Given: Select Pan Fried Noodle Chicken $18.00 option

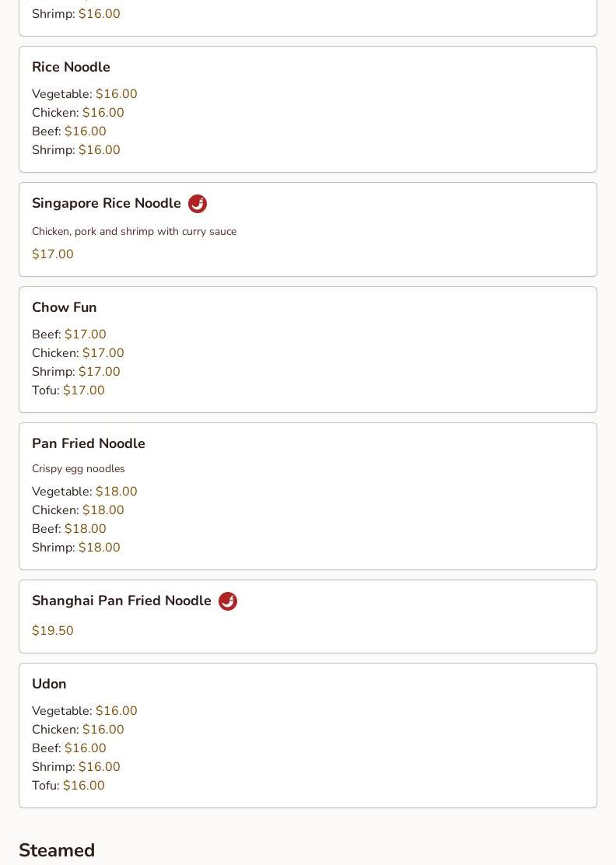Looking at the screenshot, I should pyautogui.click(x=78, y=510).
